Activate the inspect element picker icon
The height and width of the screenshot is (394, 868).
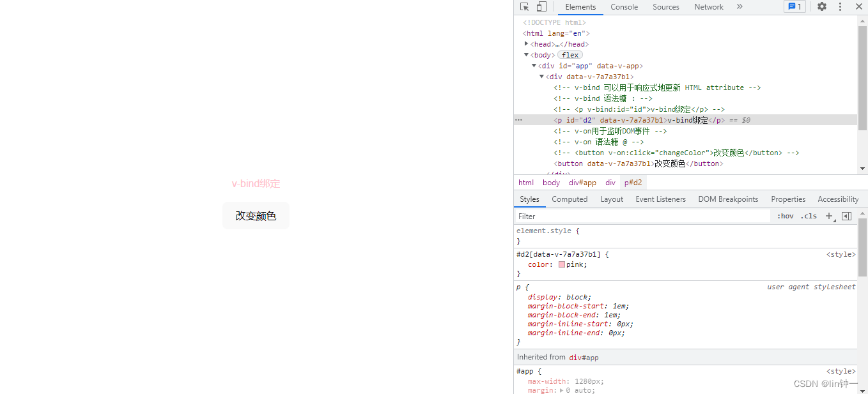524,7
